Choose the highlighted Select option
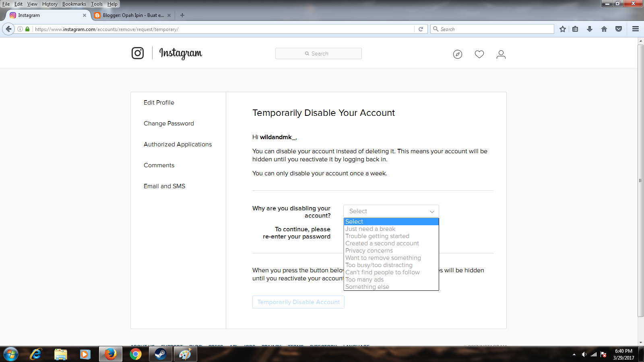644x362 pixels. (x=391, y=222)
